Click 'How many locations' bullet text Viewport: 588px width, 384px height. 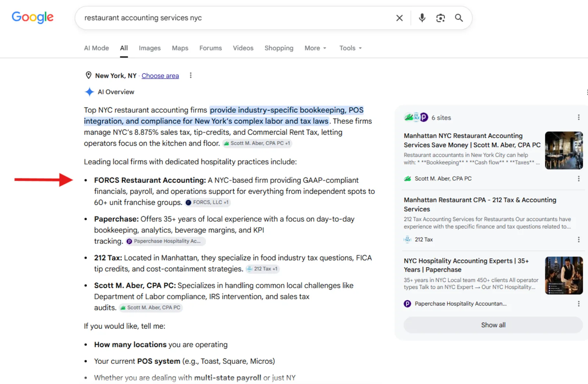point(130,345)
